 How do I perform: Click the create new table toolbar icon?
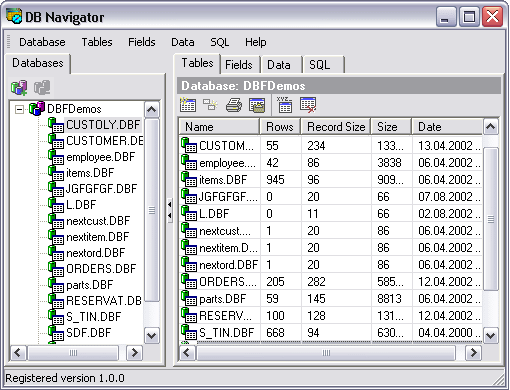point(188,105)
